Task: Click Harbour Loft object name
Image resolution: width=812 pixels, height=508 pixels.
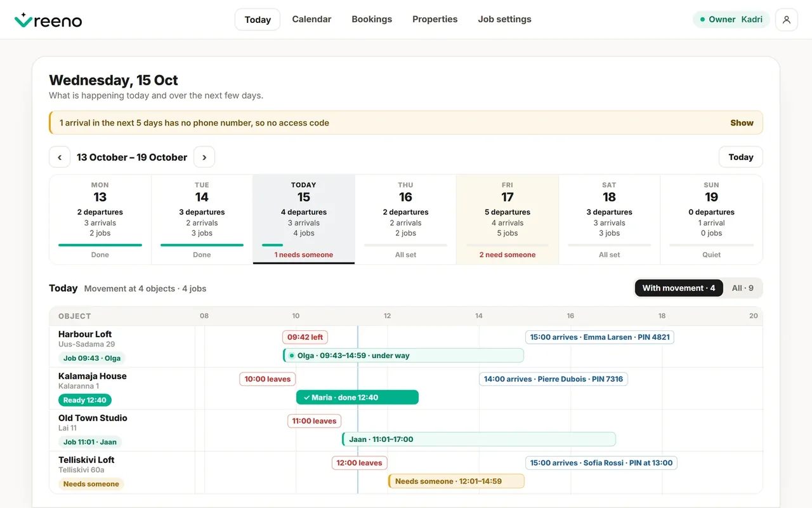Action: [x=85, y=334]
